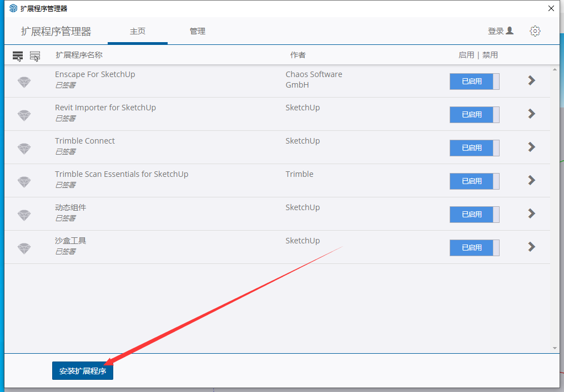The width and height of the screenshot is (564, 392).
Task: Expand details chevron for Enscape For SketchUp
Action: pos(532,80)
